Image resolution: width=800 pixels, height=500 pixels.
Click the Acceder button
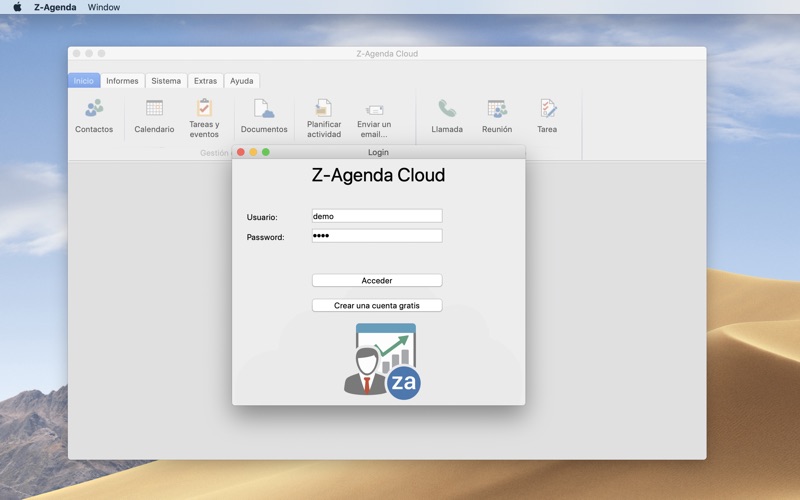click(377, 280)
